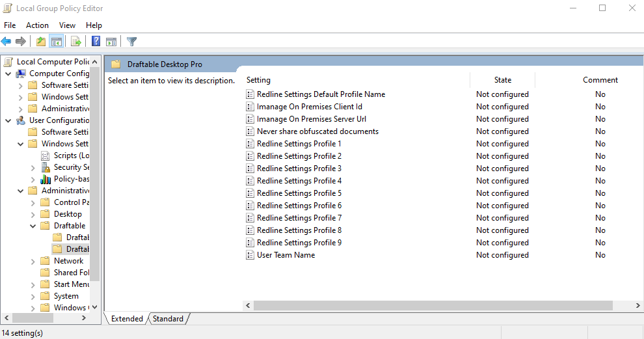Toggle Show/Hide Action Pane icon
Image resolution: width=644 pixels, height=339 pixels.
coord(111,41)
